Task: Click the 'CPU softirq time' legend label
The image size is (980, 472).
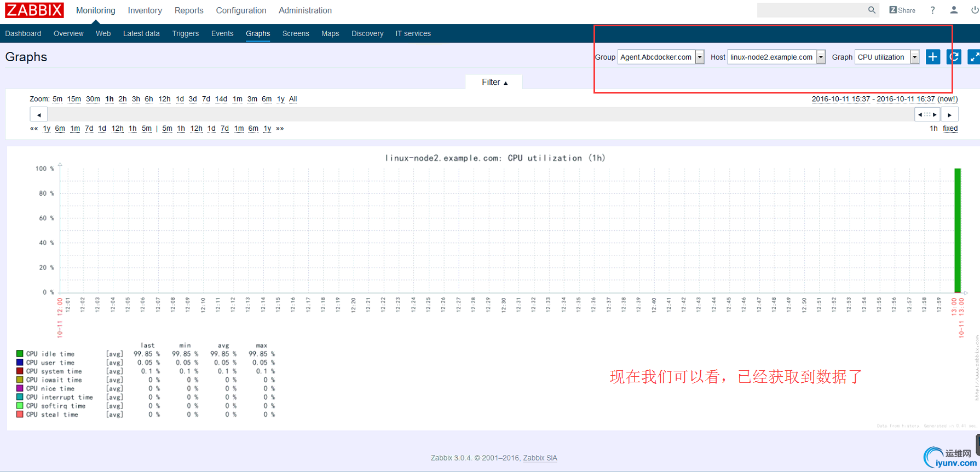Action: (56, 406)
